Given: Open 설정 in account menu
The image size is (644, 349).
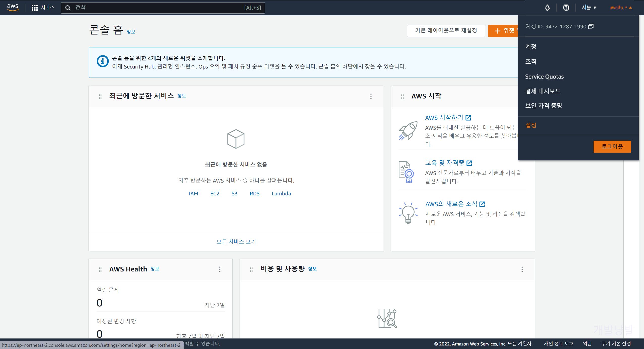Looking at the screenshot, I should [x=531, y=125].
